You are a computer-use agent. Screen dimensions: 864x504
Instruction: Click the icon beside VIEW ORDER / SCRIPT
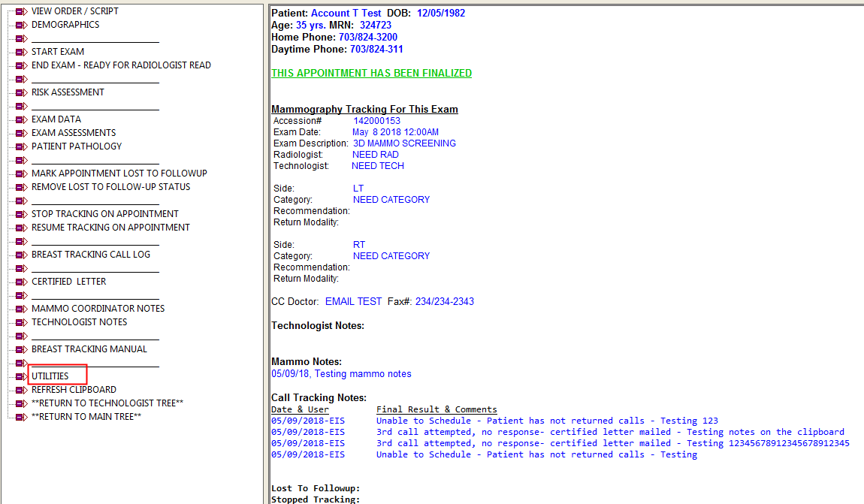(x=22, y=11)
